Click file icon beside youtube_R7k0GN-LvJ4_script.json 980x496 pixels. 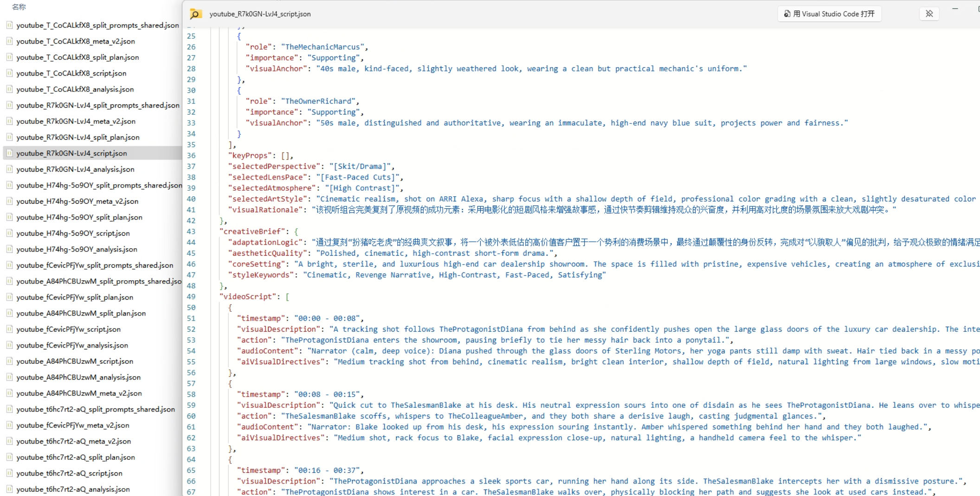tap(9, 153)
